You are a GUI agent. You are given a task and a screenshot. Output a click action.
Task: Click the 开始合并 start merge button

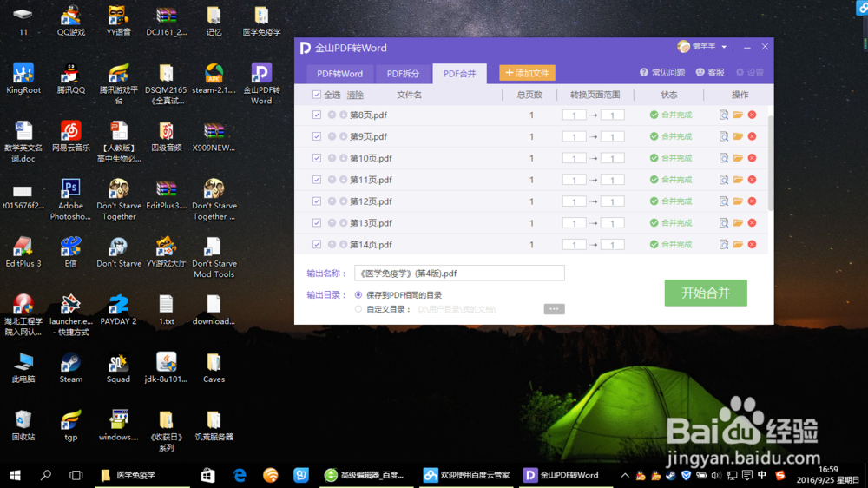point(706,293)
